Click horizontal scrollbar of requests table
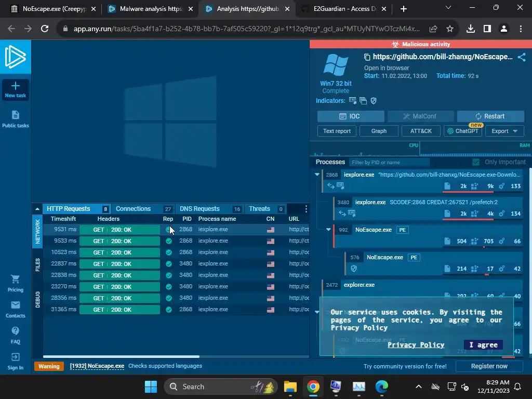532x399 pixels. (x=121, y=356)
